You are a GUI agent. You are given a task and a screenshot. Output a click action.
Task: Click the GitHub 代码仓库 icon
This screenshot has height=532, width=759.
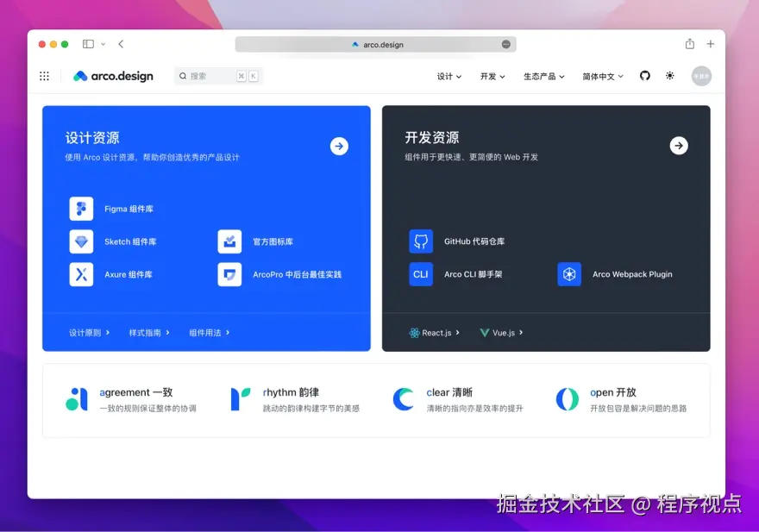[x=421, y=241]
